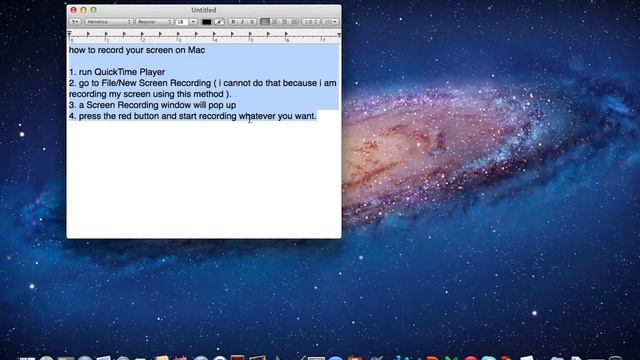Align the text right

tap(284, 22)
